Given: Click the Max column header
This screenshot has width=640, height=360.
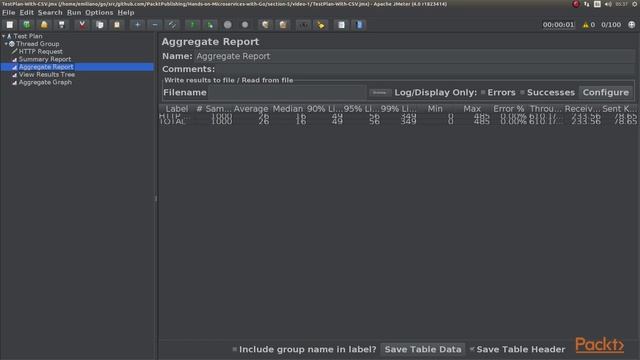Looking at the screenshot, I should point(472,109).
